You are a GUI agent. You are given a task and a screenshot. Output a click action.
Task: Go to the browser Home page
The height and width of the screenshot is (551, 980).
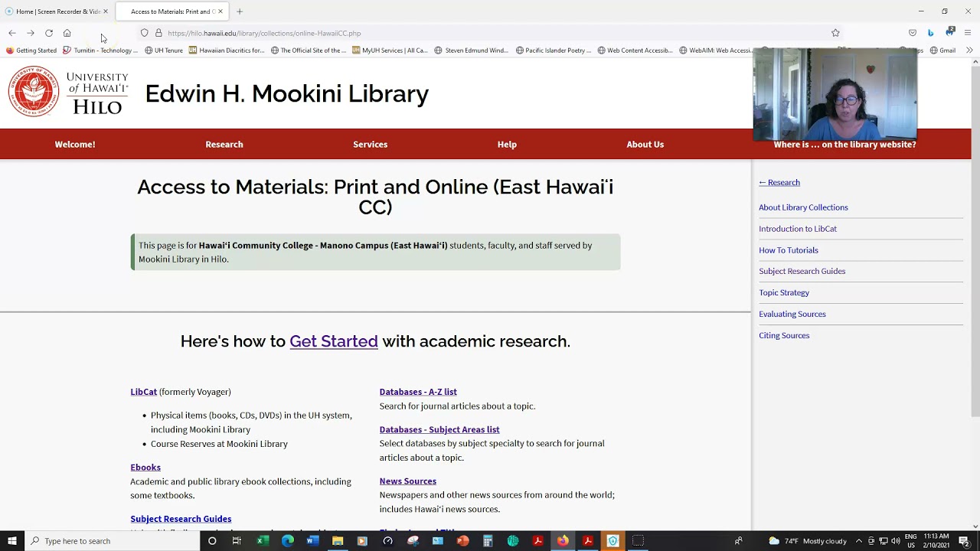tap(67, 33)
